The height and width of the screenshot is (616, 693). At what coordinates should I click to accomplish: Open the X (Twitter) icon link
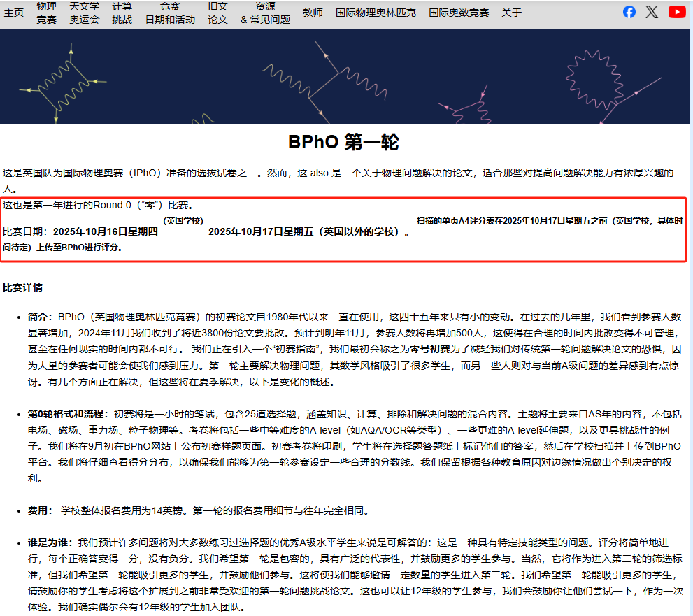(x=652, y=12)
